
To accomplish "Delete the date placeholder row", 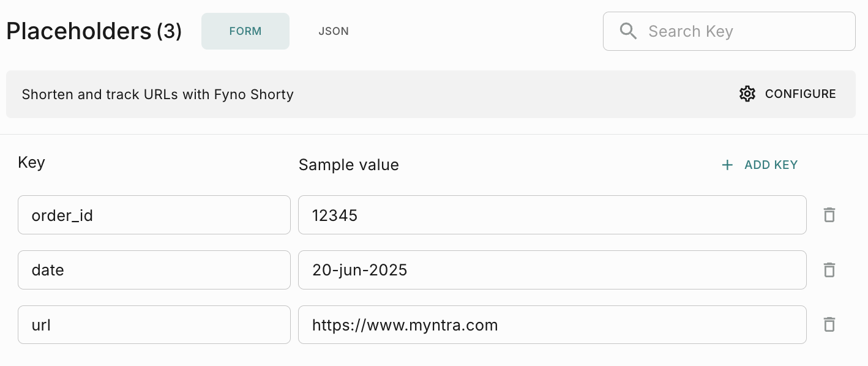I will click(829, 270).
